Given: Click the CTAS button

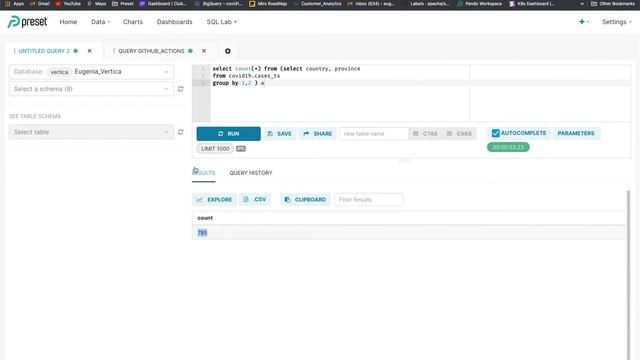Looking at the screenshot, I should tap(425, 134).
